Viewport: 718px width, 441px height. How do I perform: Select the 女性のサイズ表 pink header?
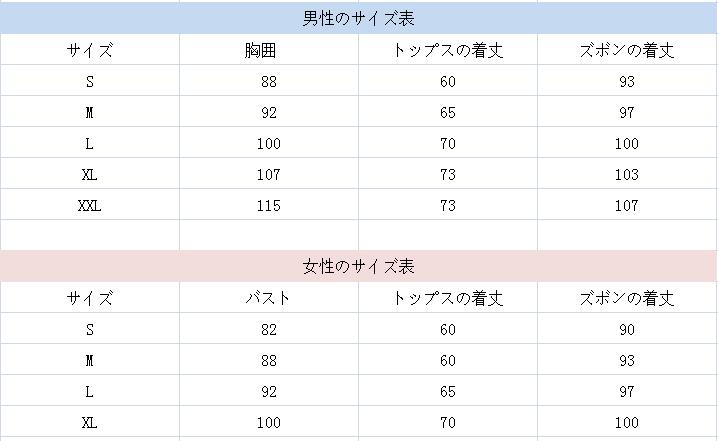pyautogui.click(x=359, y=266)
